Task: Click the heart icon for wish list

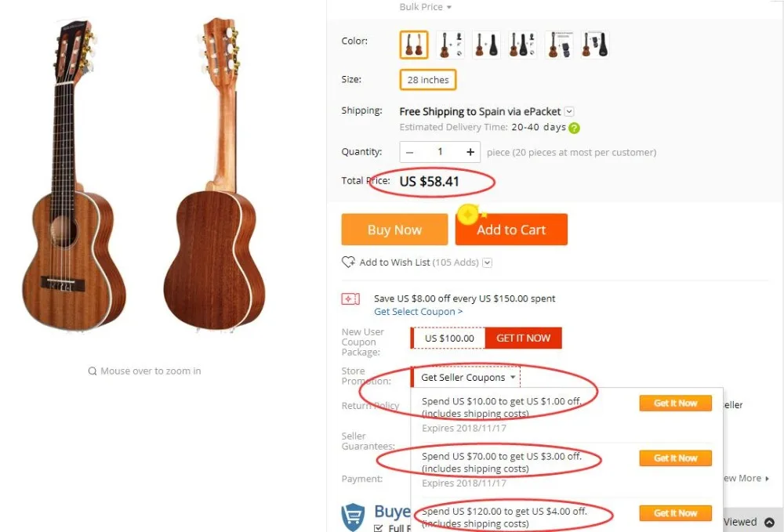Action: [x=349, y=262]
